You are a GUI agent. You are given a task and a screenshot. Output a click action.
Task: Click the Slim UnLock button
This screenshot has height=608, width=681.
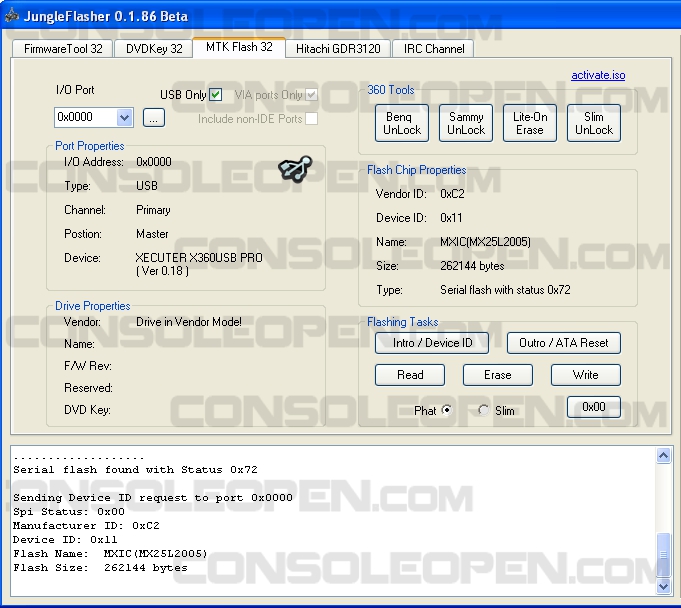pos(594,123)
